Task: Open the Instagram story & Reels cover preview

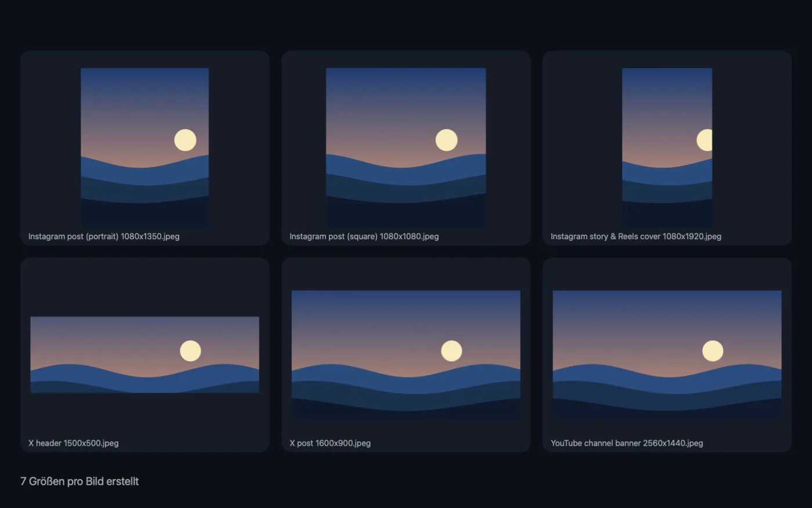Action: tap(667, 148)
